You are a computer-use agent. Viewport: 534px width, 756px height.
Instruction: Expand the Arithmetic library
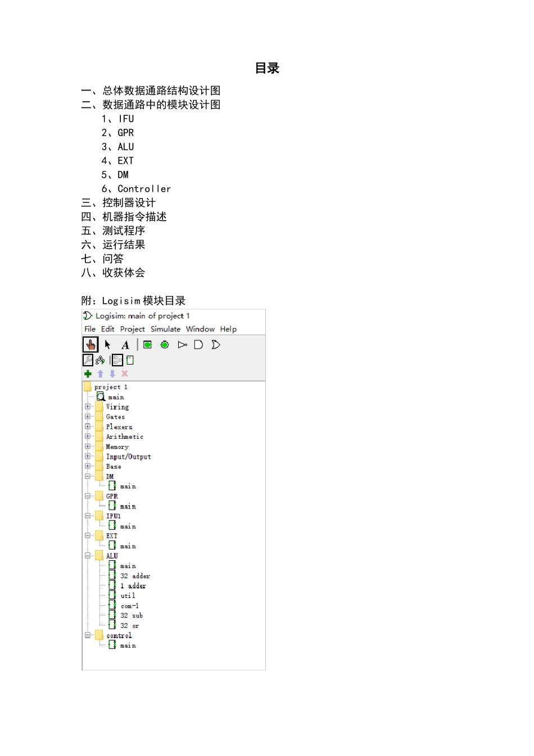[x=88, y=436]
